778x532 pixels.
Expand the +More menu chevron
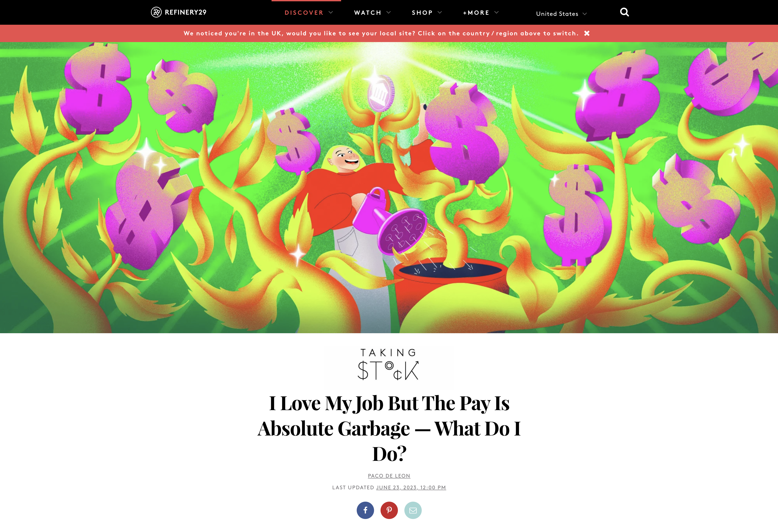[496, 12]
